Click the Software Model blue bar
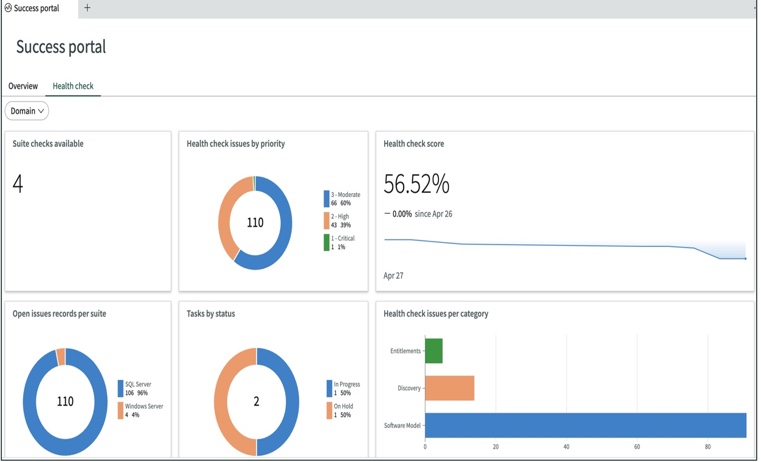 click(x=585, y=425)
